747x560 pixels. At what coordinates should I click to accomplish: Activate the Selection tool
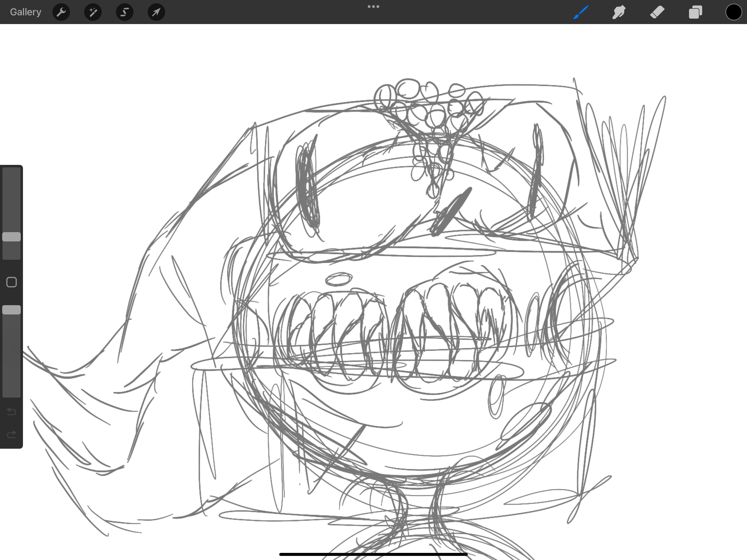pos(124,12)
